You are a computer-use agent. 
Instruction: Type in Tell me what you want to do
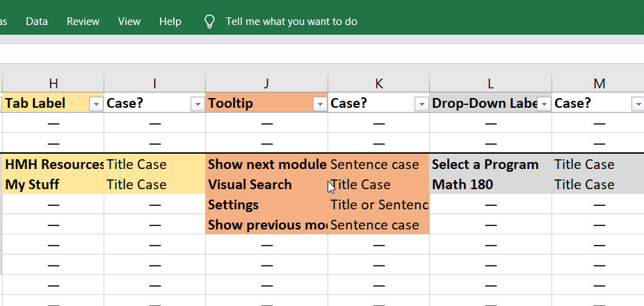point(291,22)
